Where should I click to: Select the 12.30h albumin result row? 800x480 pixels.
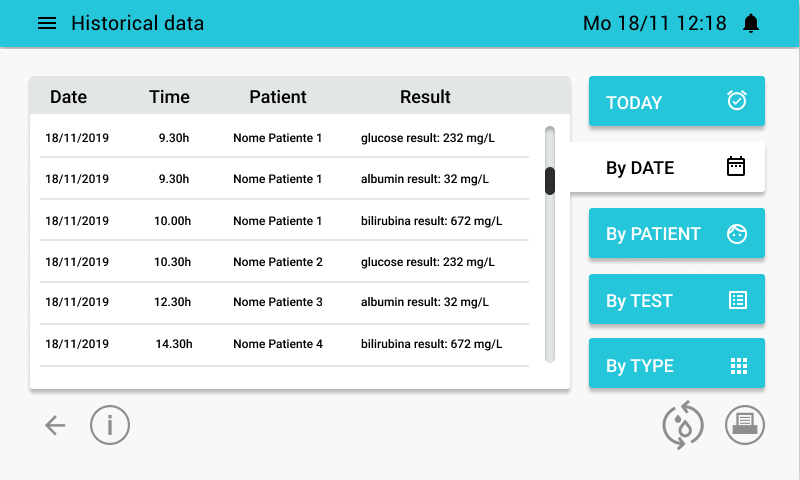284,302
